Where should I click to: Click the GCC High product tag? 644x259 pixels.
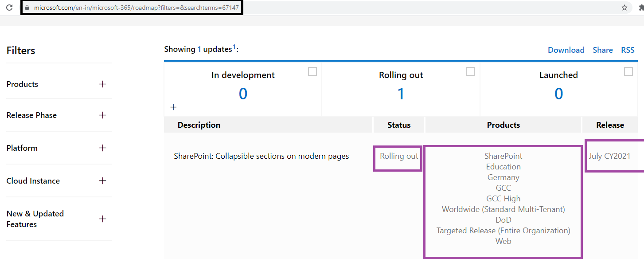[x=503, y=199]
